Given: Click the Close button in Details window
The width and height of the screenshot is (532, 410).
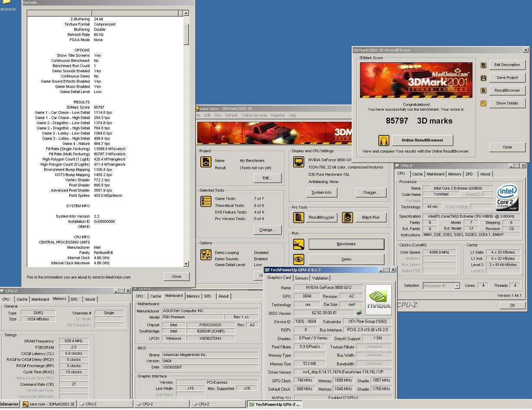Looking at the screenshot, I should [176, 276].
